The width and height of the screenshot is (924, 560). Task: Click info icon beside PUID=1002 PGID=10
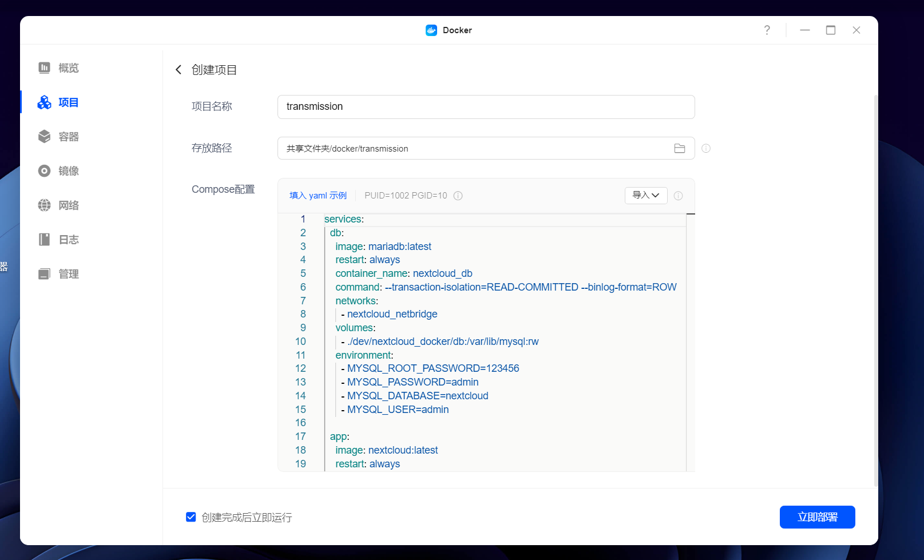pos(458,196)
